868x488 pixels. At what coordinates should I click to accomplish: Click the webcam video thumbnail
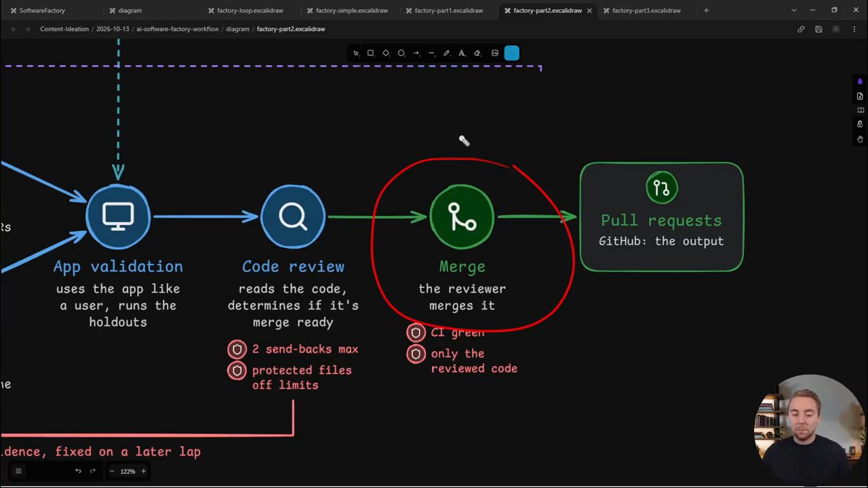click(x=807, y=428)
